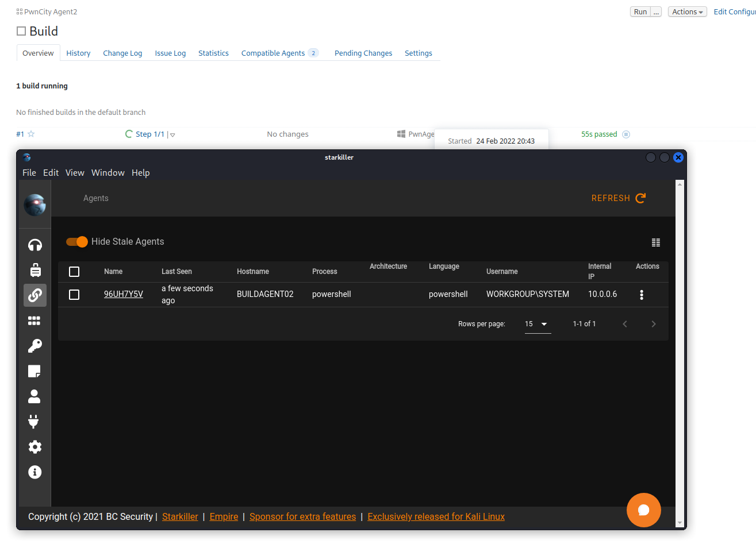Screen dimensions: 756x548
Task: Open the File menu in starkiller
Action: (29, 173)
